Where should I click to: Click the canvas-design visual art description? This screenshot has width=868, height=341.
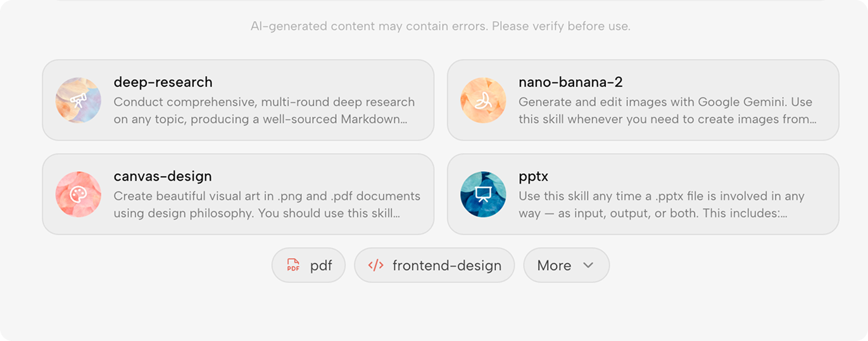[267, 204]
